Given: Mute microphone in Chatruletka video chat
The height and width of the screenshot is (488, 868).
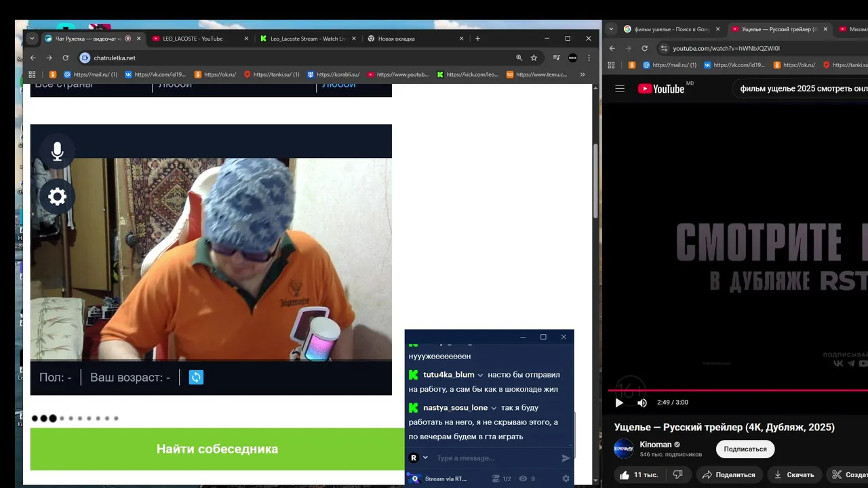Looking at the screenshot, I should [58, 152].
